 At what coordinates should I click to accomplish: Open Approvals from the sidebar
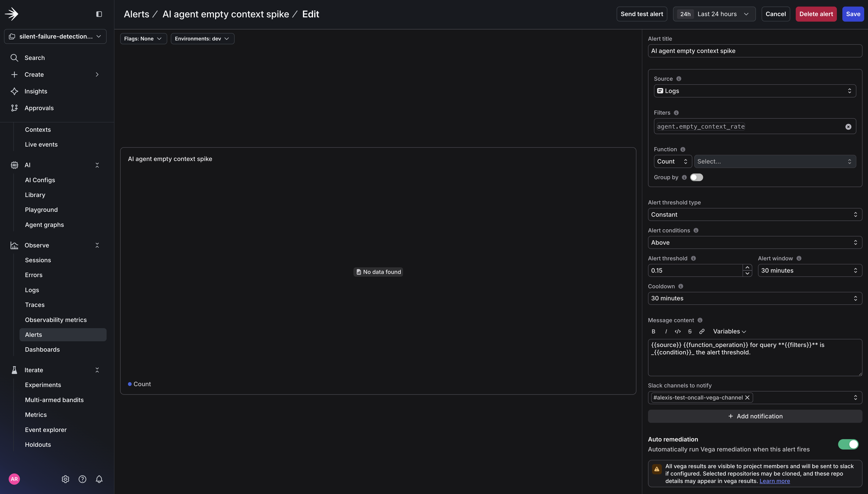(39, 108)
